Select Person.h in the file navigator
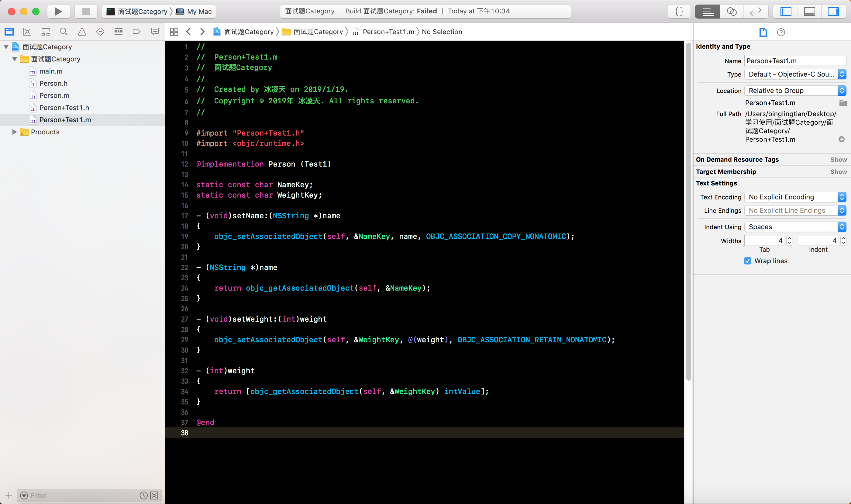Screen dimensions: 851x504 point(53,83)
